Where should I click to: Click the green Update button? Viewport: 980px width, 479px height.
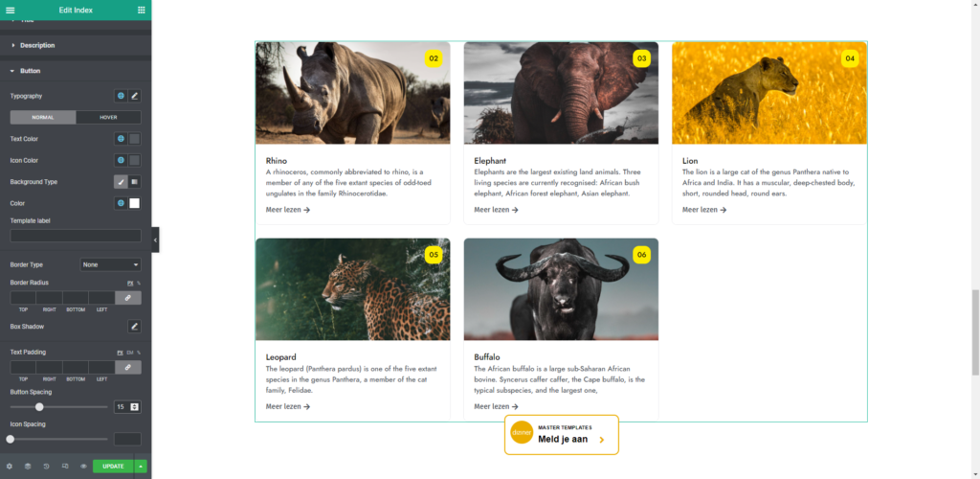coord(113,467)
